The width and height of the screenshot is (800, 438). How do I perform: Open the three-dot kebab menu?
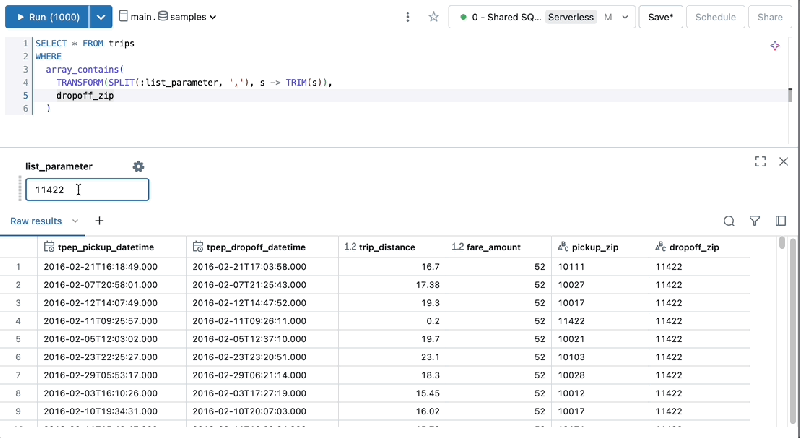[x=407, y=17]
